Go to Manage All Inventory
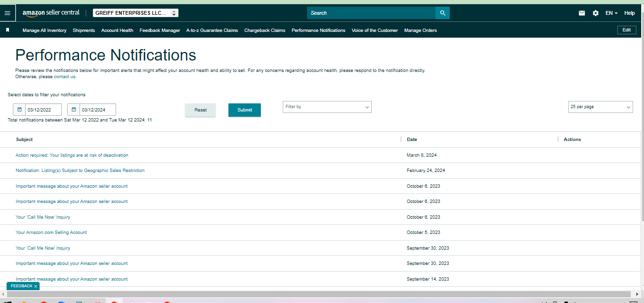 [x=44, y=30]
